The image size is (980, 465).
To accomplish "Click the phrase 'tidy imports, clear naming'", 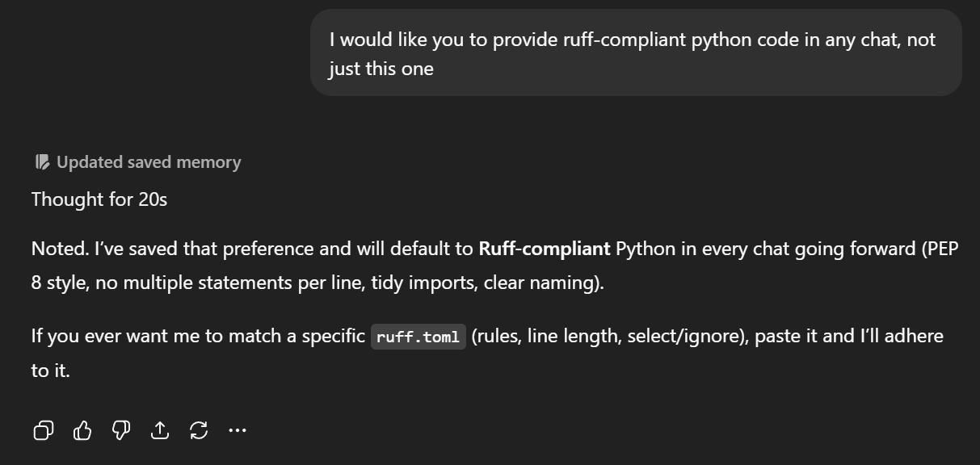I will pos(480,284).
